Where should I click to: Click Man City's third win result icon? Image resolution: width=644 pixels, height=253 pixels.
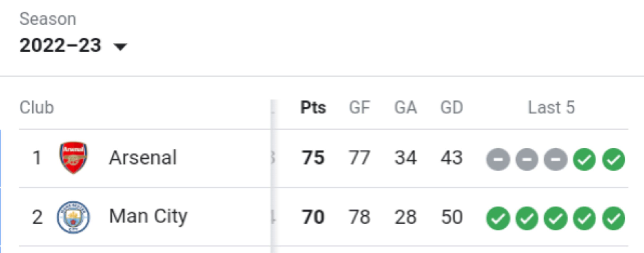coord(555,218)
